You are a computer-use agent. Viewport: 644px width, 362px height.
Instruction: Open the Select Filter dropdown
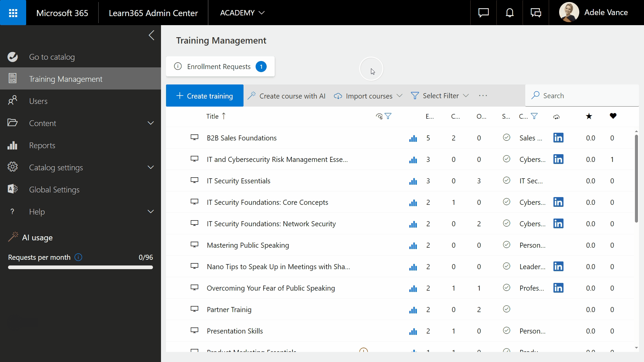point(439,96)
